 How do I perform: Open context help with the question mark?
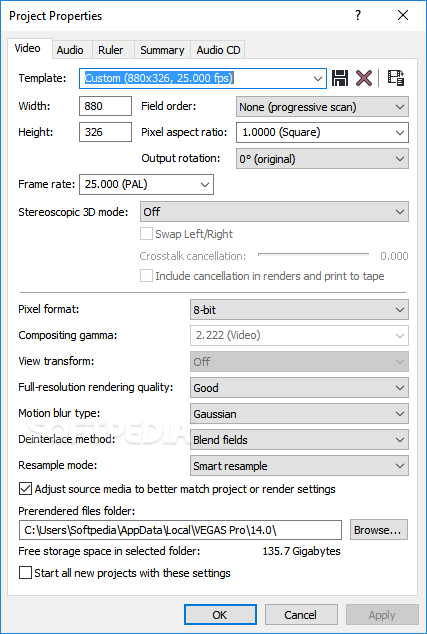[357, 16]
